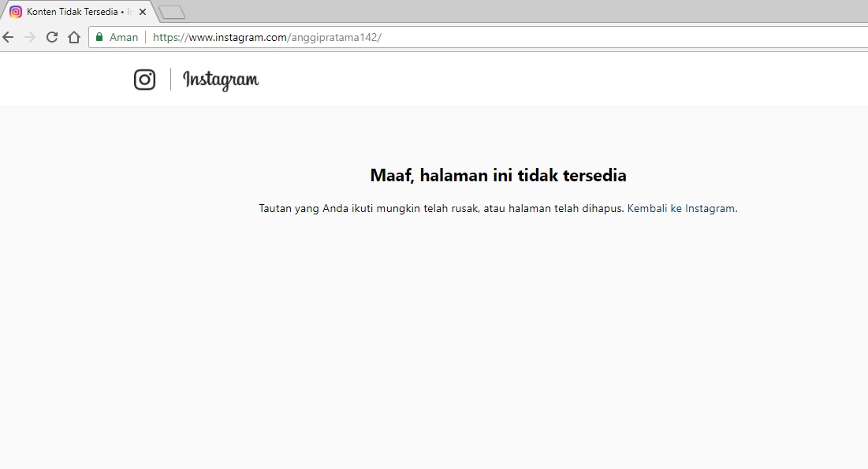Close the 'Konten Tidak Tersedia' tab
The image size is (868, 469).
pos(142,12)
